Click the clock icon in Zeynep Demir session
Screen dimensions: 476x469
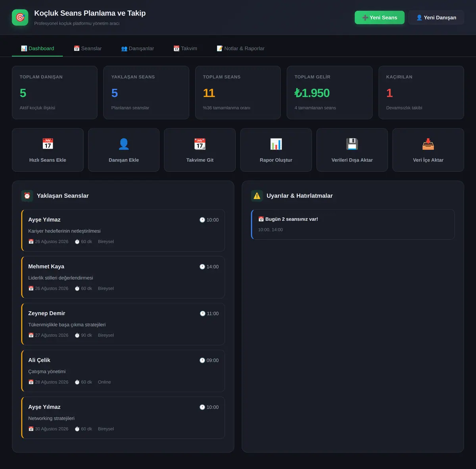[x=203, y=314]
